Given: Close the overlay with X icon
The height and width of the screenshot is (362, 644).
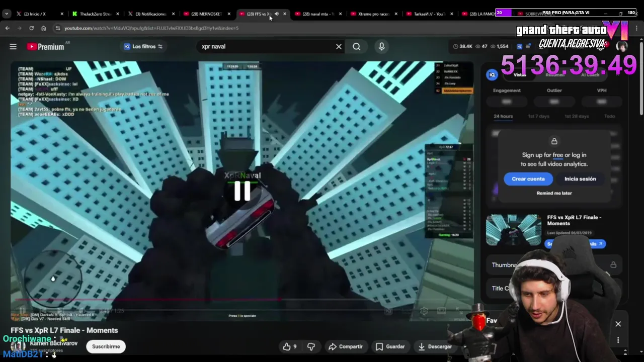Looking at the screenshot, I should (x=618, y=324).
